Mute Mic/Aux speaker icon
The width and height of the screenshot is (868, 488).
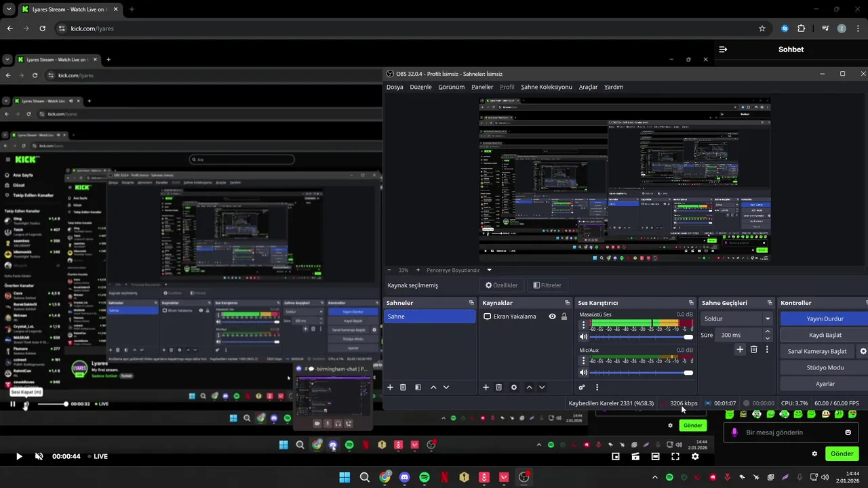583,372
